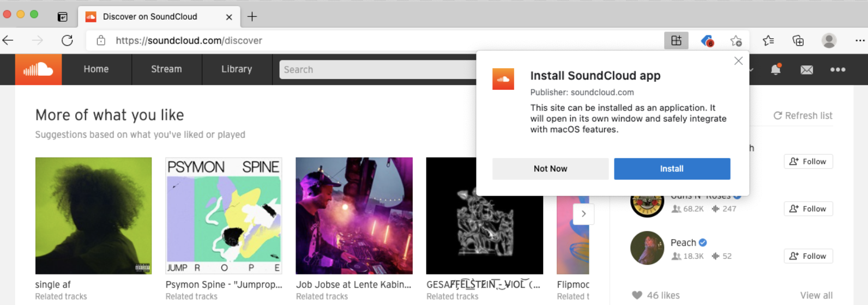This screenshot has width=868, height=305.
Task: Click Peach's 52 tracks count
Action: point(721,256)
